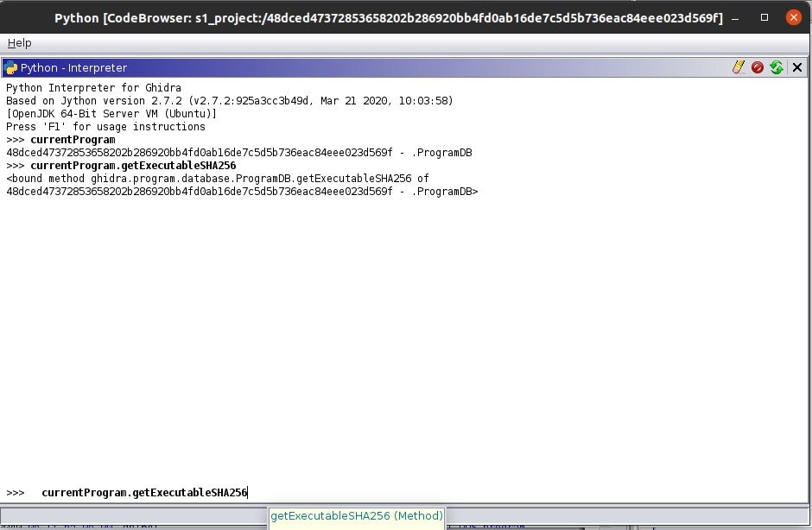Screen dimensions: 812x530
Task: Click the Python - Interpreter title bar
Action: (x=346, y=67)
